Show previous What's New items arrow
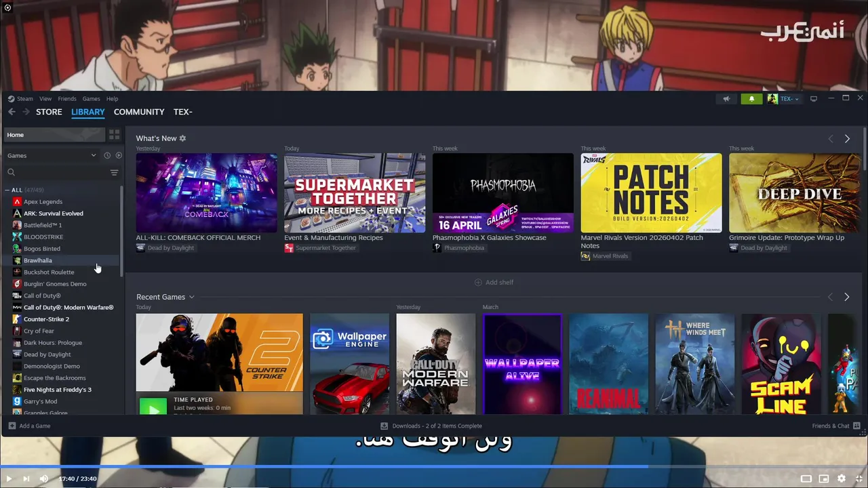 (831, 138)
